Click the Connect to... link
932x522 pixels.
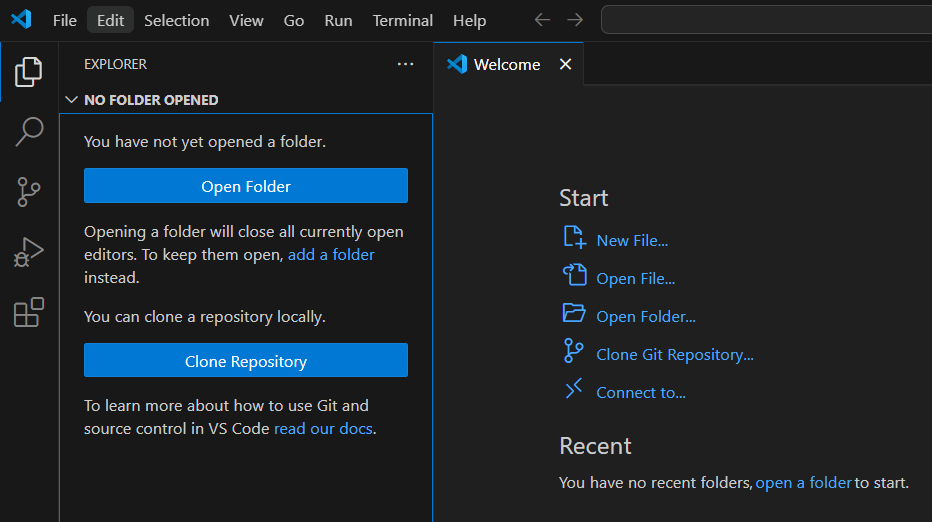coord(641,392)
